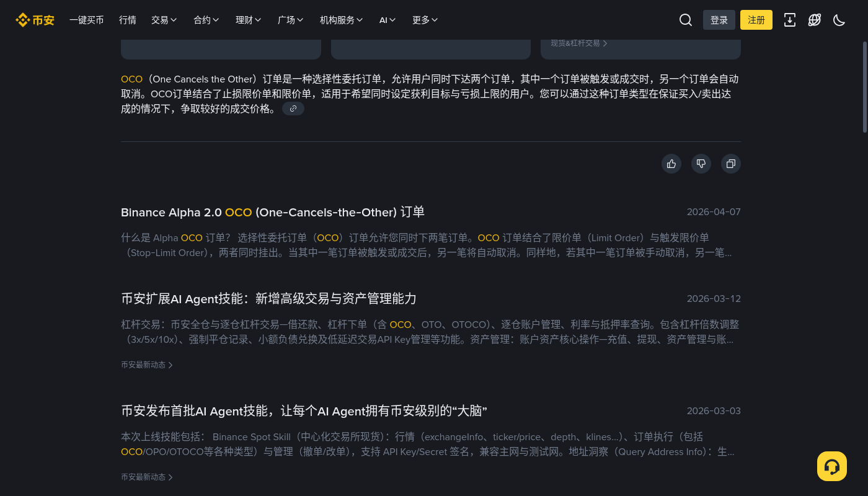Screen dimensions: 868x496
Task: Open the search magnifier icon
Action: (686, 20)
